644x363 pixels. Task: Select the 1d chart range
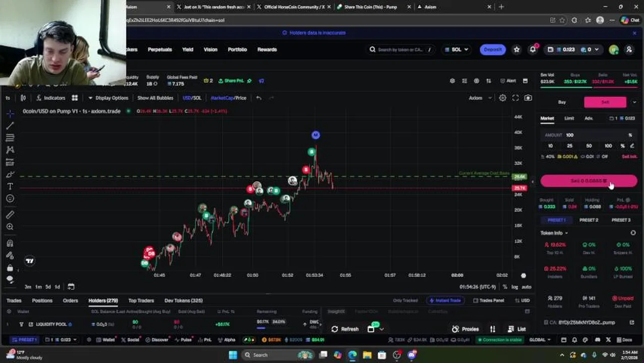(57, 287)
